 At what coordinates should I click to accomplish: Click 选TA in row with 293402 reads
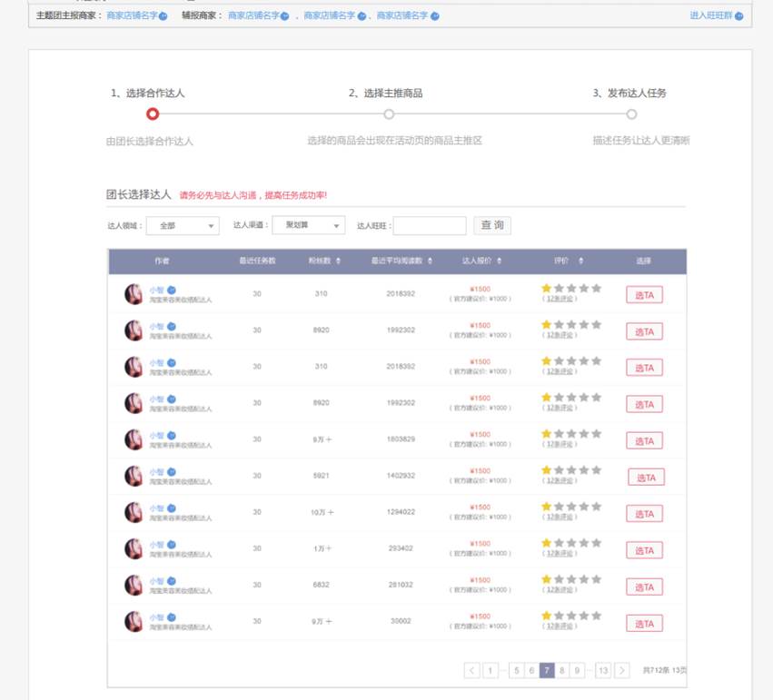tap(644, 550)
